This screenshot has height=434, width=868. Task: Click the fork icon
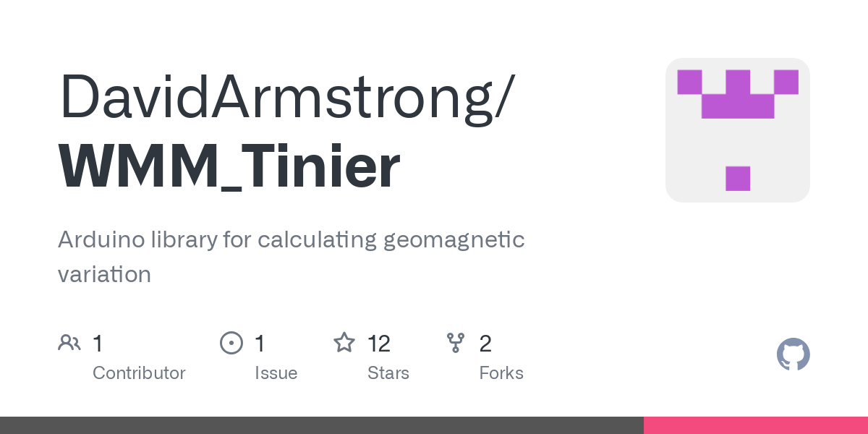456,343
